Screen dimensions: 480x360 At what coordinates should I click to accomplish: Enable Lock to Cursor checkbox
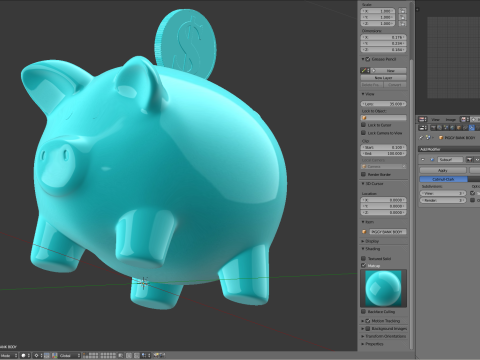(x=364, y=125)
